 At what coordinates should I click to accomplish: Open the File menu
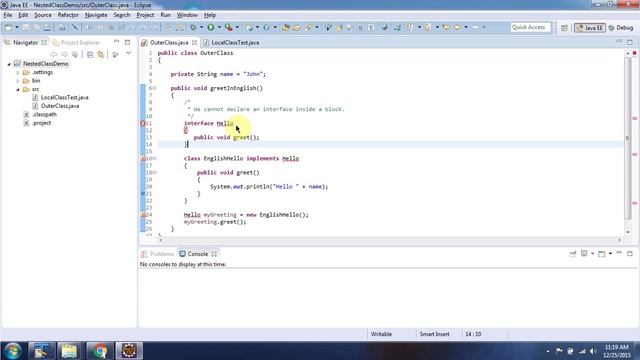pyautogui.click(x=8, y=15)
